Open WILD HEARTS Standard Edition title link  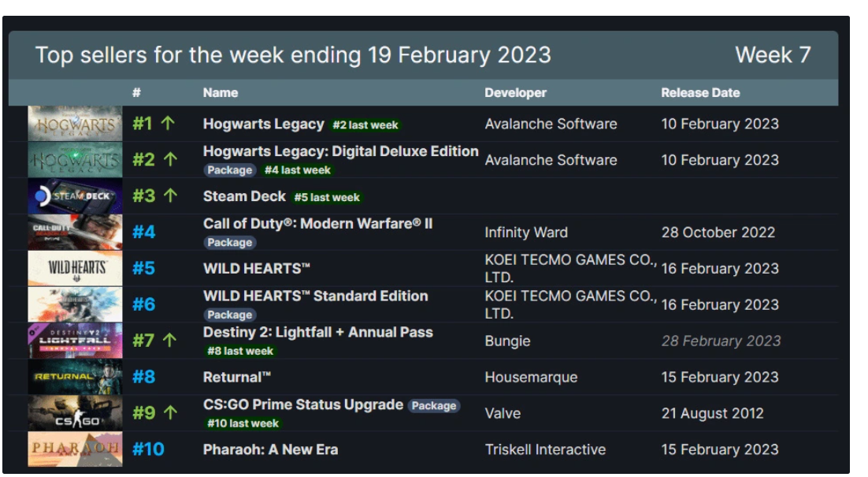pyautogui.click(x=316, y=296)
